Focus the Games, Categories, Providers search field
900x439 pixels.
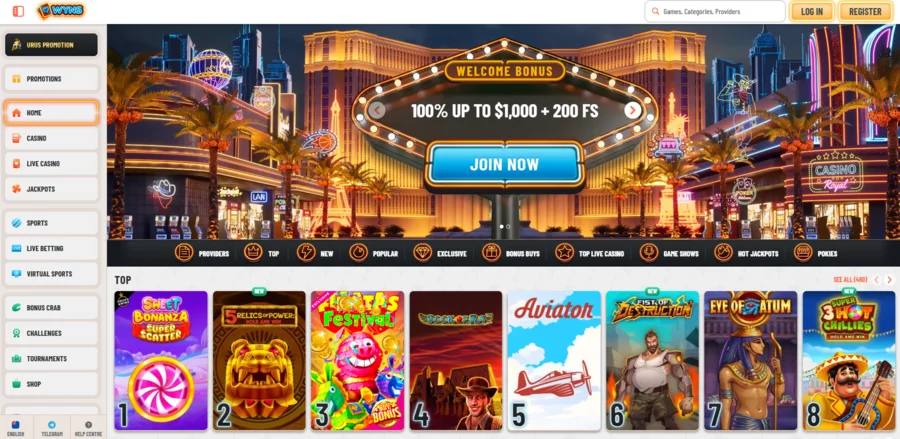coord(715,11)
